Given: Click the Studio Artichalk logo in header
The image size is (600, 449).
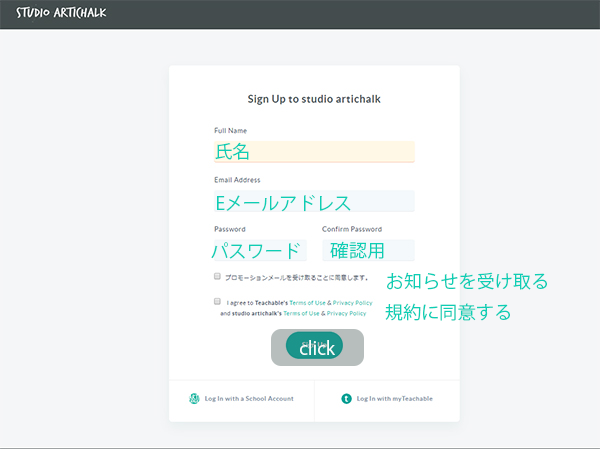Looking at the screenshot, I should (x=61, y=13).
